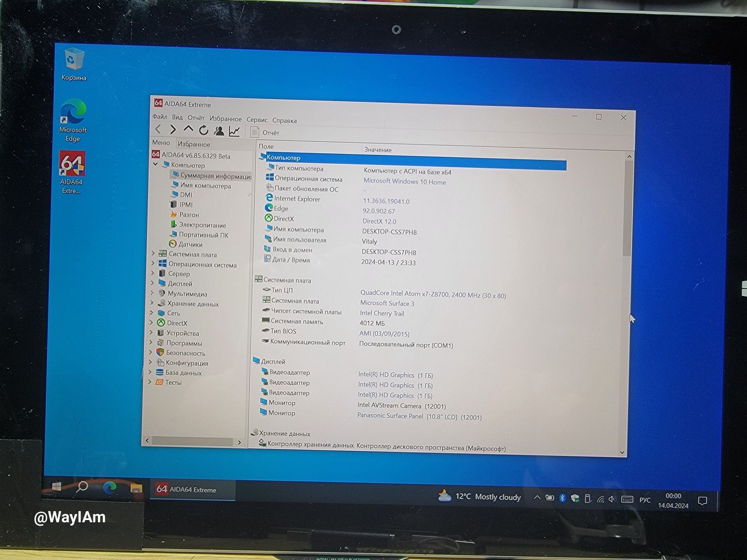
Task: Expand the Хранение данных tree node
Action: pos(152,303)
